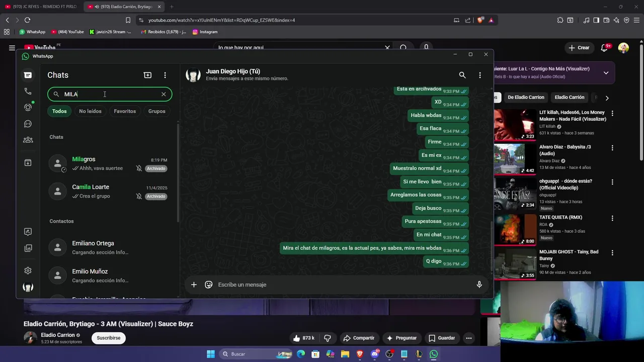The image size is (644, 362).
Task: Open the Calls tab in WhatsApp sidebar
Action: coord(28,91)
